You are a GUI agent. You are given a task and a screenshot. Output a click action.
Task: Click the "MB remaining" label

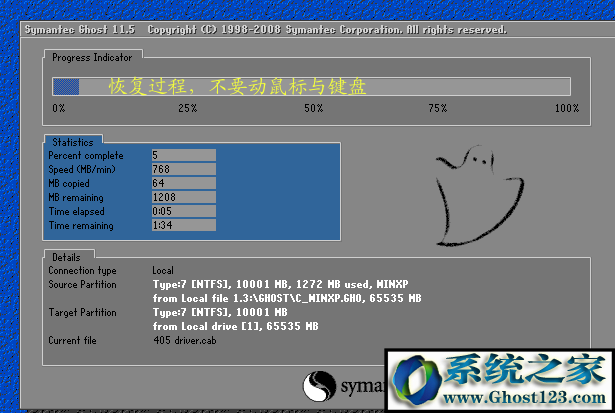point(76,198)
